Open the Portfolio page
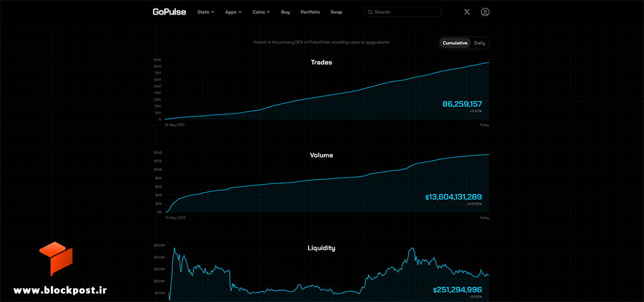The width and height of the screenshot is (644, 302). click(x=310, y=12)
